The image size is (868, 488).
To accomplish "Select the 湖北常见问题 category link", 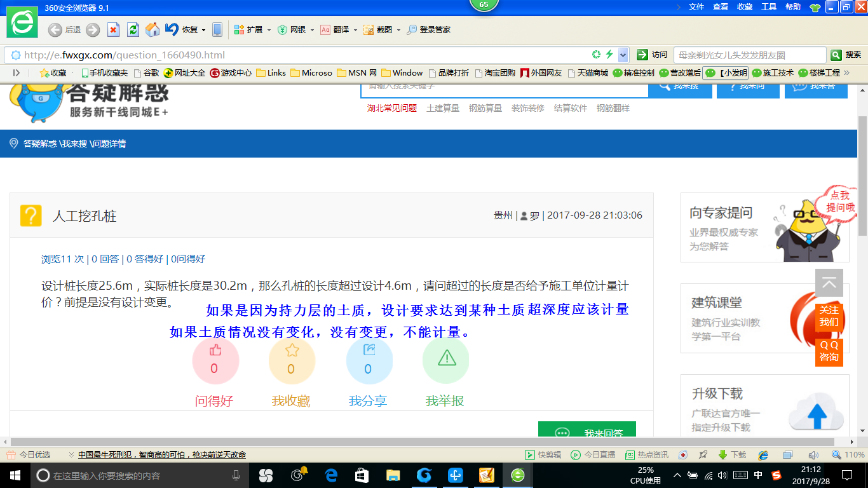I will click(392, 108).
